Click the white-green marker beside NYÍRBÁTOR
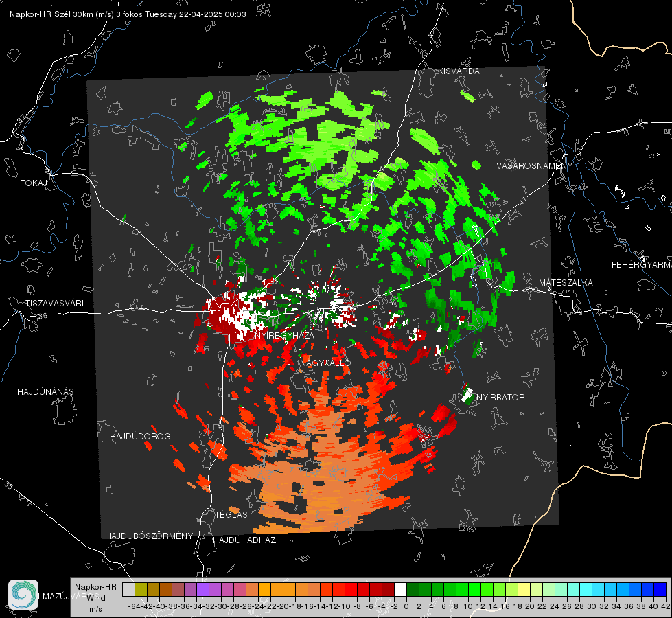The height and width of the screenshot is (618, 672). coord(467,395)
